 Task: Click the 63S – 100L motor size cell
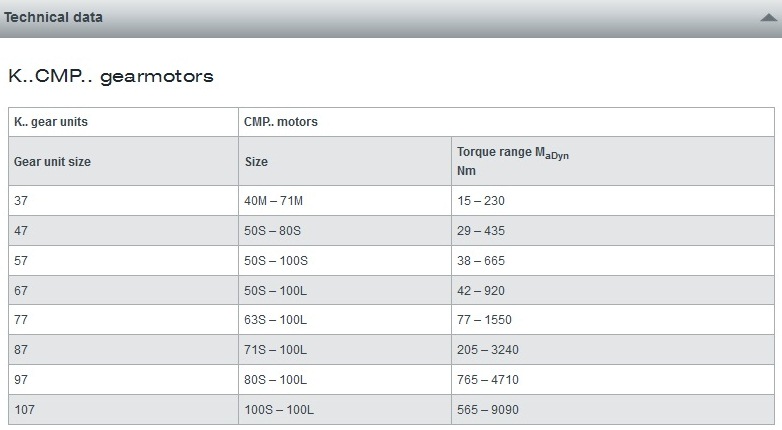(276, 321)
